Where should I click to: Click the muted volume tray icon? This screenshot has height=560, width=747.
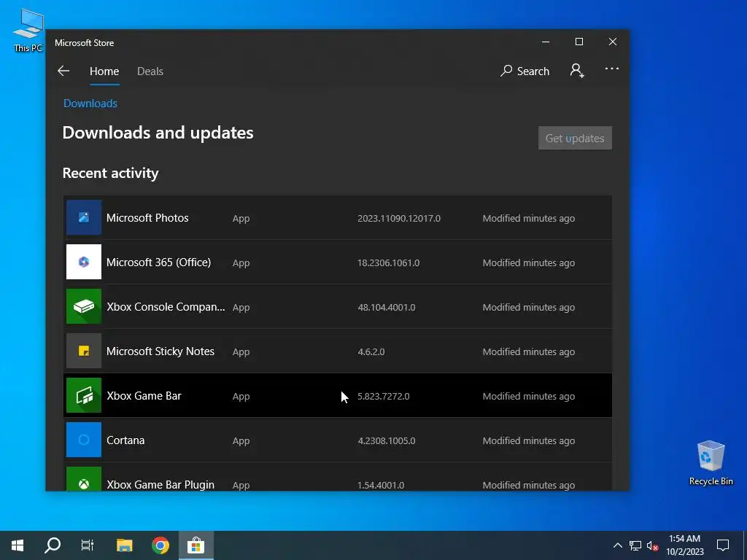652,545
